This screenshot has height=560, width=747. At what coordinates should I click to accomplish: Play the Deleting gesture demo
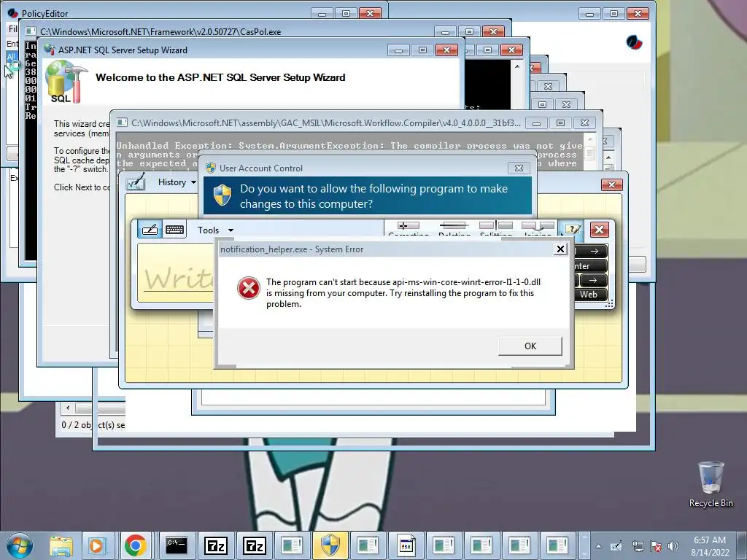point(454,227)
